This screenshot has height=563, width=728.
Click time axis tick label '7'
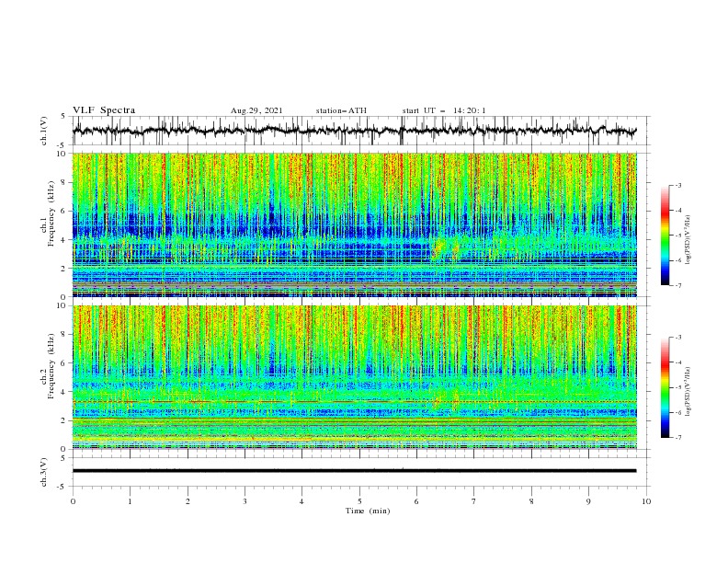474,501
